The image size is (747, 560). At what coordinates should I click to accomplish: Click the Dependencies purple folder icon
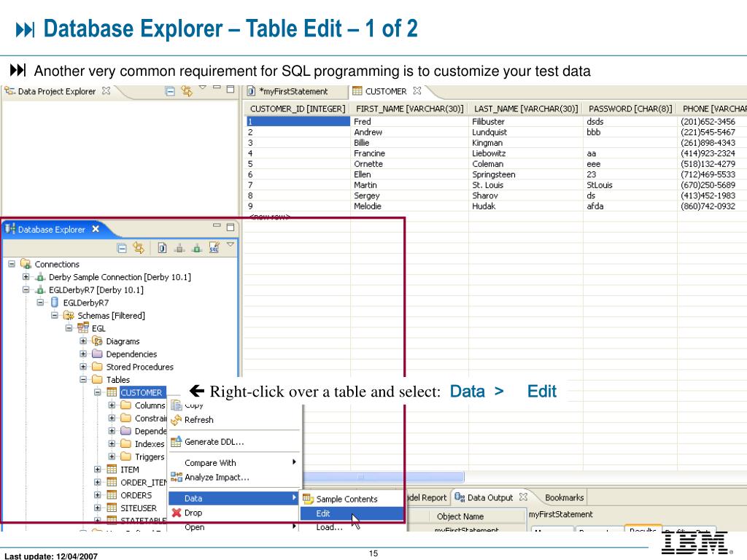97,354
